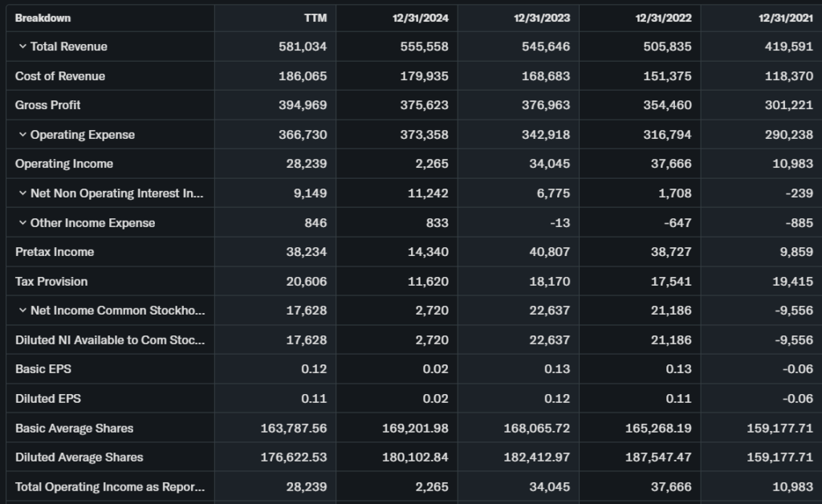Viewport: 822px width, 504px height.
Task: Click the Cost of Revenue row label
Action: pos(60,76)
